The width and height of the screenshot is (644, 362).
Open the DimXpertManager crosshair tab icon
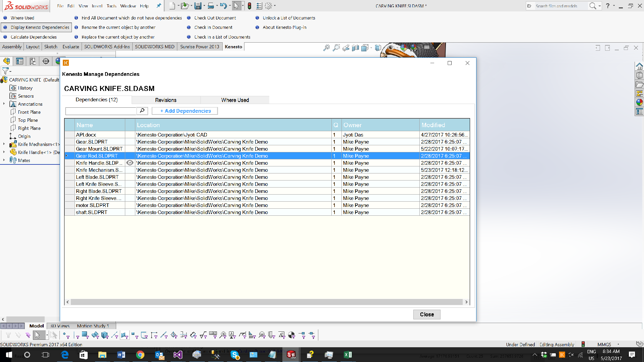46,61
